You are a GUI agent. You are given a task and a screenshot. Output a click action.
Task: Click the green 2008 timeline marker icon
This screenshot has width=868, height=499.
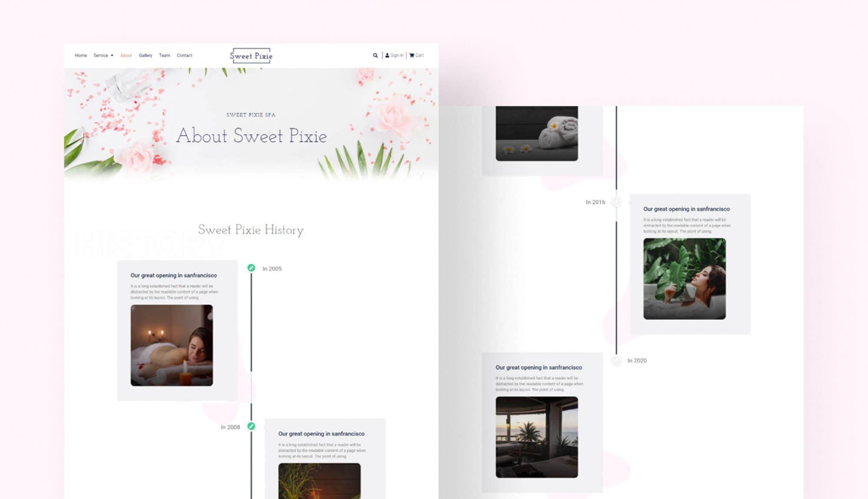(251, 427)
